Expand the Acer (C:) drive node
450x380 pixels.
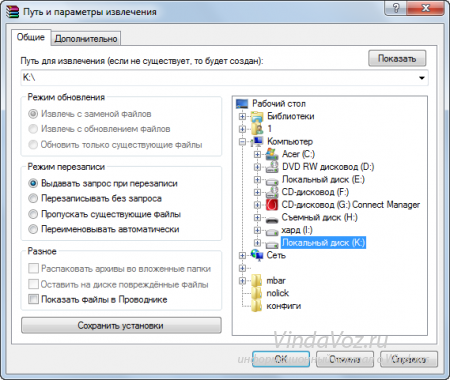(x=257, y=154)
